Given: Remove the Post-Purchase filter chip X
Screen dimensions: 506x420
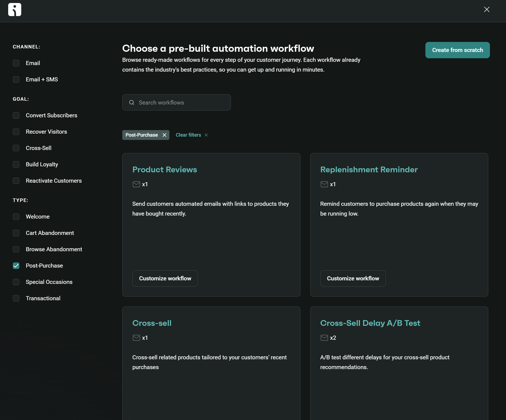Looking at the screenshot, I should [x=164, y=135].
